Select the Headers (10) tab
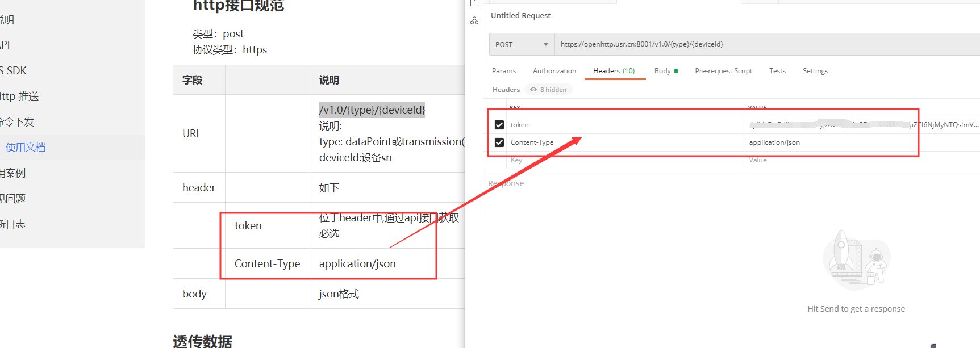This screenshot has height=348, width=980. coord(614,71)
